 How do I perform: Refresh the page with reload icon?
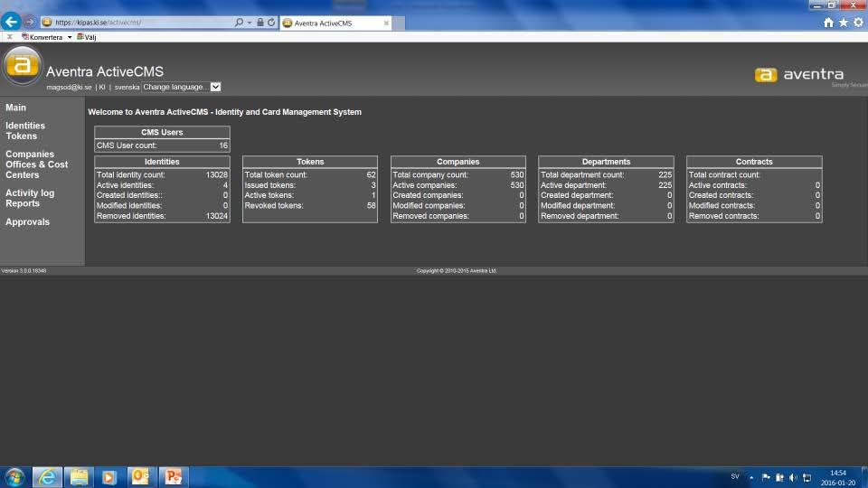pos(271,23)
